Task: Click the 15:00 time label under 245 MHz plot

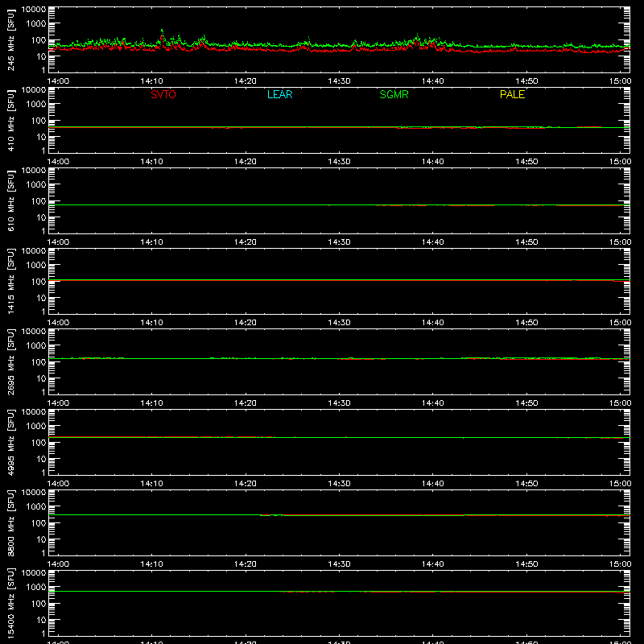Action: coord(620,81)
